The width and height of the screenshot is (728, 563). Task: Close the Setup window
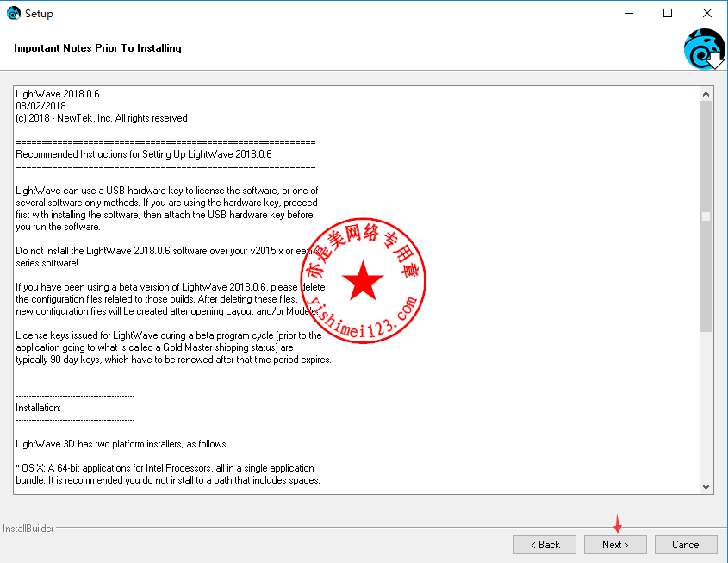[706, 13]
